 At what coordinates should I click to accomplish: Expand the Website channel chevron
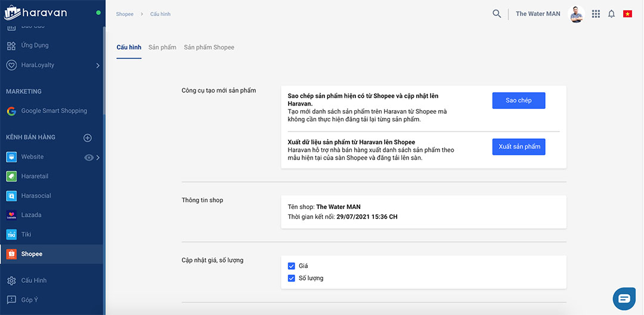[98, 157]
